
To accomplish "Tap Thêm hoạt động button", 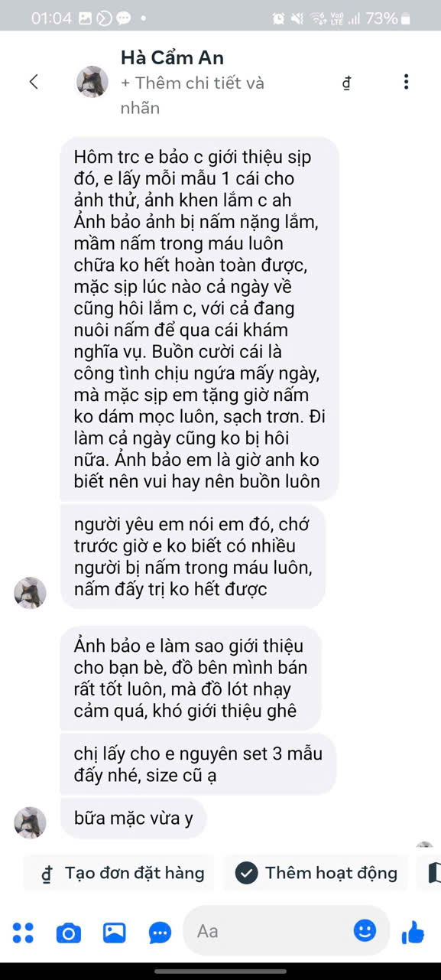I will click(x=316, y=873).
